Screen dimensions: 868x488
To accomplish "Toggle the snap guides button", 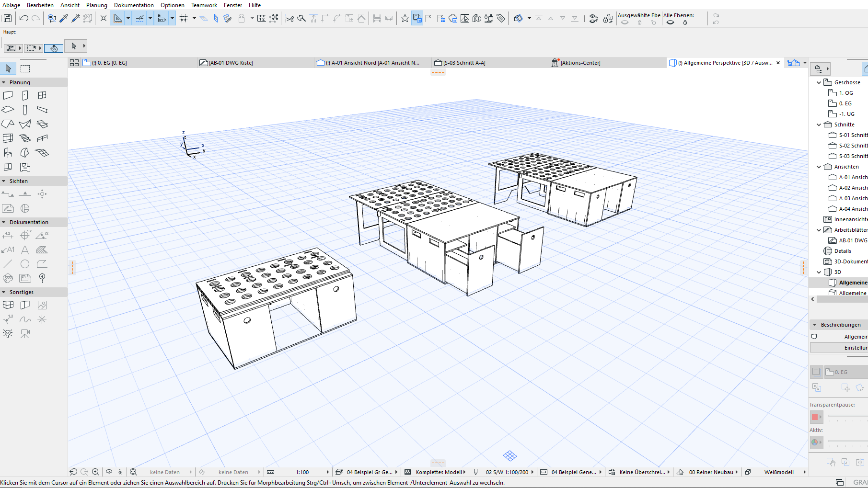I will pos(140,18).
